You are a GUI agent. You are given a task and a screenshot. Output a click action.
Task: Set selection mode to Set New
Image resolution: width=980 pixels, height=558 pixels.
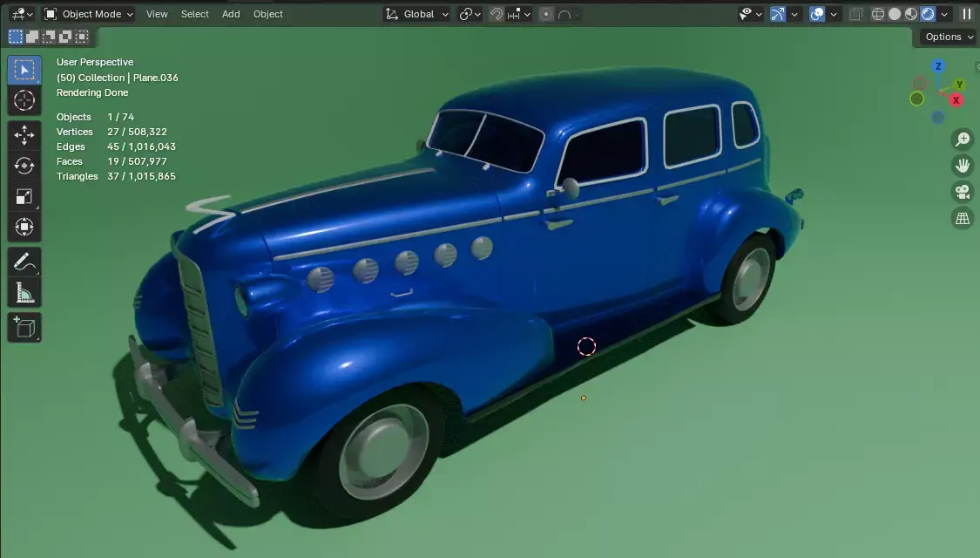(16, 37)
